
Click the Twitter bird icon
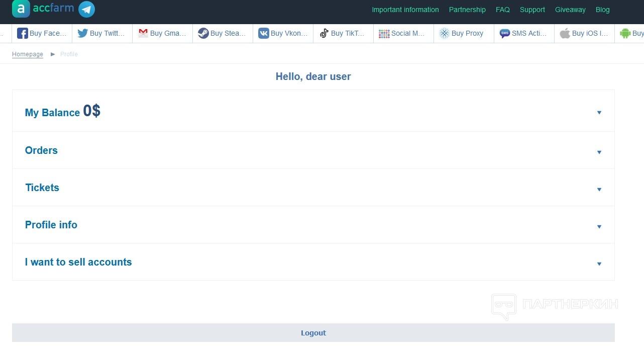(82, 33)
